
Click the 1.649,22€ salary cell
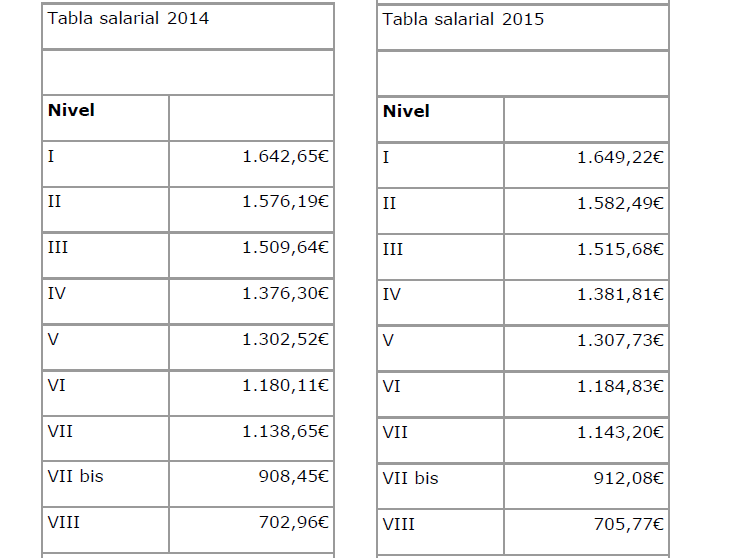pyautogui.click(x=621, y=157)
